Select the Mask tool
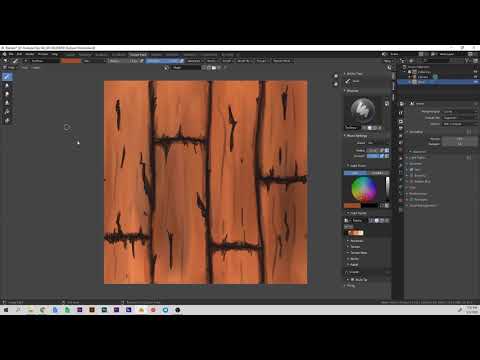This screenshot has height=360, width=480. click(7, 120)
